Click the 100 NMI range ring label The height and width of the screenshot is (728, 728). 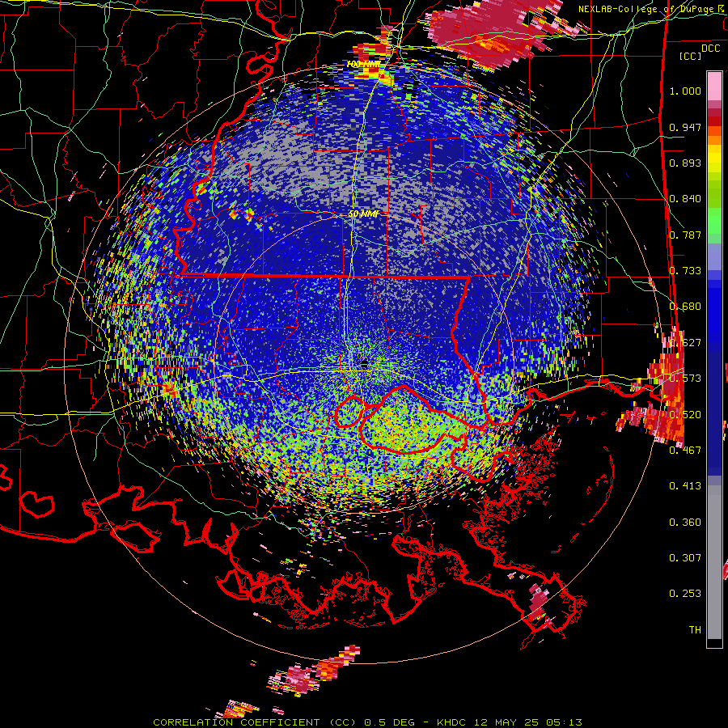click(x=363, y=64)
